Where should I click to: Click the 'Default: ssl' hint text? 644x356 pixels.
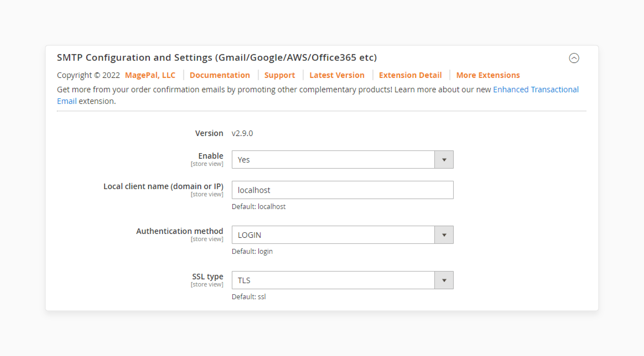point(249,297)
